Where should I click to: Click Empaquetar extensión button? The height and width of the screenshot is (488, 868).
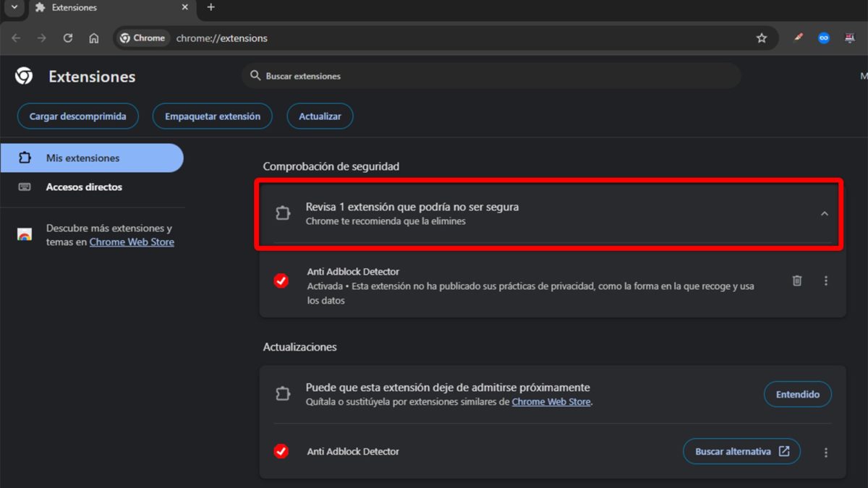[213, 116]
